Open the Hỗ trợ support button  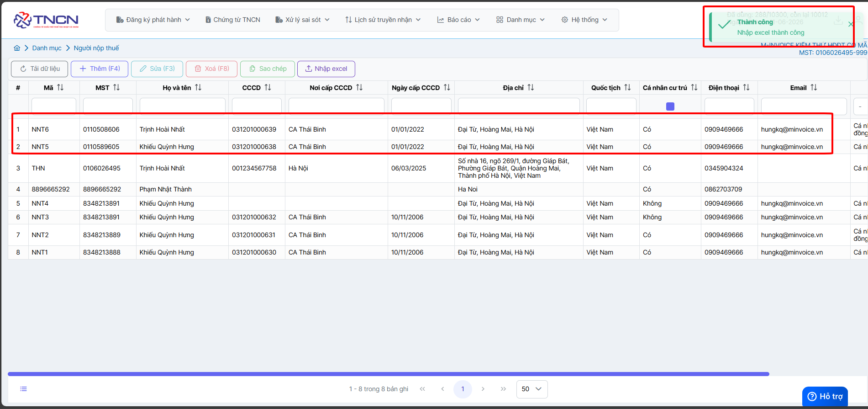click(825, 396)
